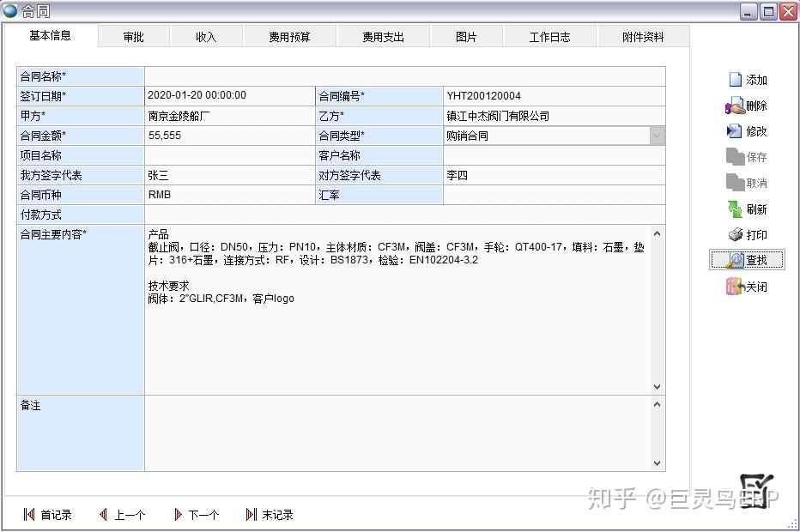Viewport: 800px width, 532px height.
Task: Go to first record with 首记录 icon
Action: coord(29,515)
